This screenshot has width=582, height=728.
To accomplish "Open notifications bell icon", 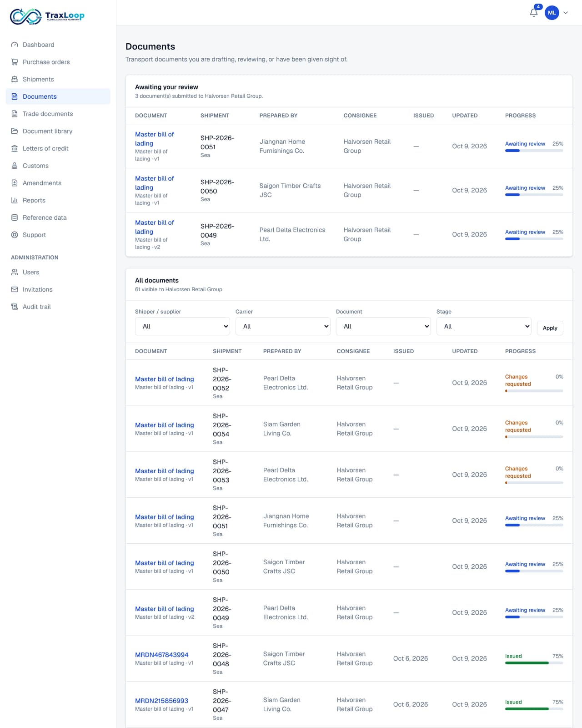I will click(534, 13).
